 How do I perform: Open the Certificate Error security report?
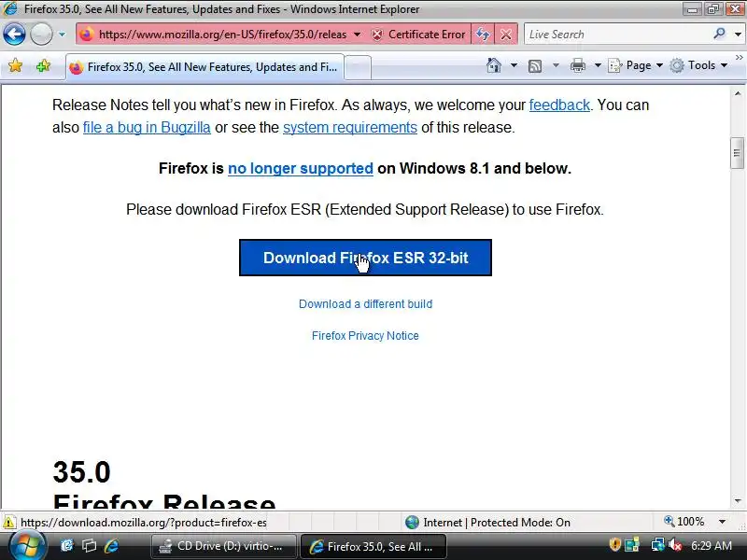[418, 35]
